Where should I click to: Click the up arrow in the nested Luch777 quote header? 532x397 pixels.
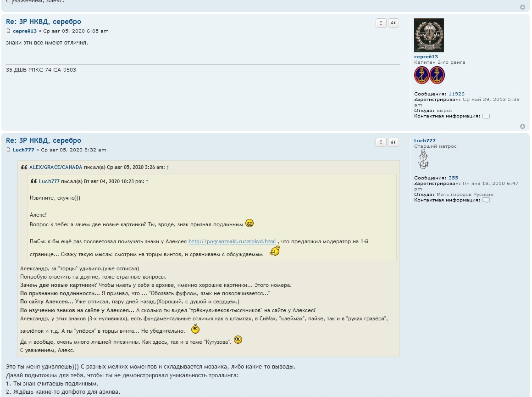(x=147, y=181)
